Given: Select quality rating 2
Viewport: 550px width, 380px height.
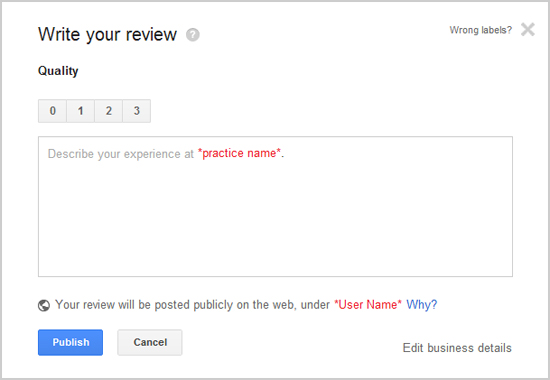Looking at the screenshot, I should click(108, 111).
